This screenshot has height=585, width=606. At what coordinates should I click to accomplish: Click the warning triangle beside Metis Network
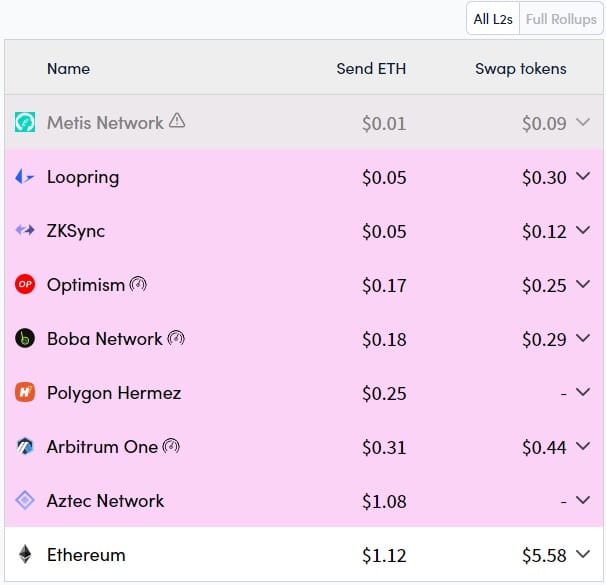pos(177,120)
